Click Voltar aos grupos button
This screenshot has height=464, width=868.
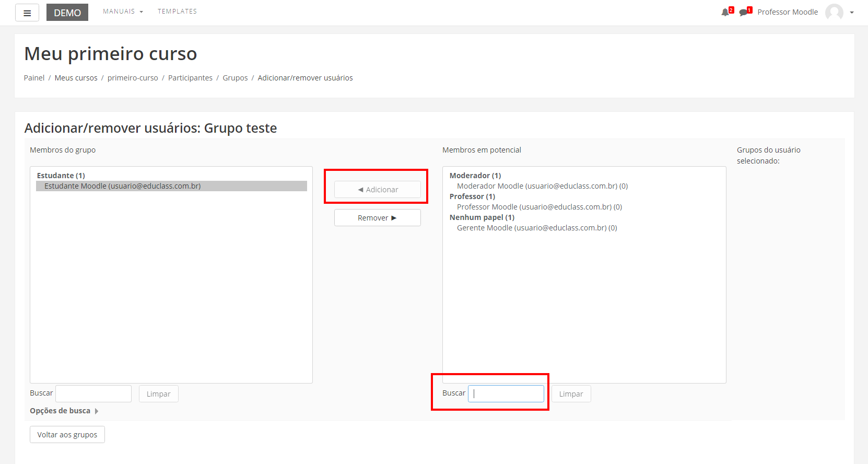[x=67, y=435]
